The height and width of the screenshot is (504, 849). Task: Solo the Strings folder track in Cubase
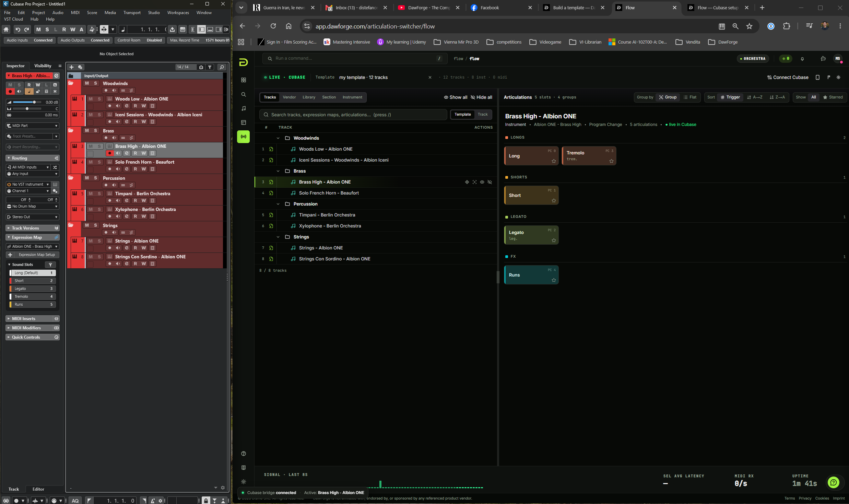pos(95,225)
